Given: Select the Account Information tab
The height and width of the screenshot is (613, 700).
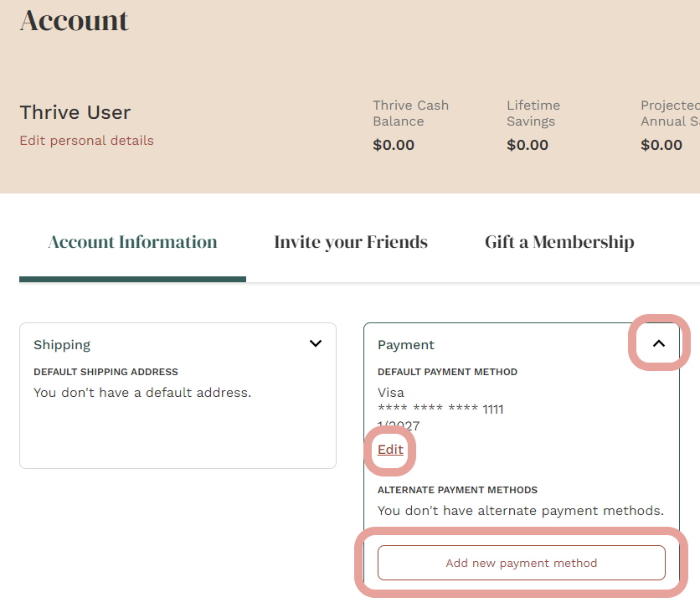Looking at the screenshot, I should pos(132,242).
